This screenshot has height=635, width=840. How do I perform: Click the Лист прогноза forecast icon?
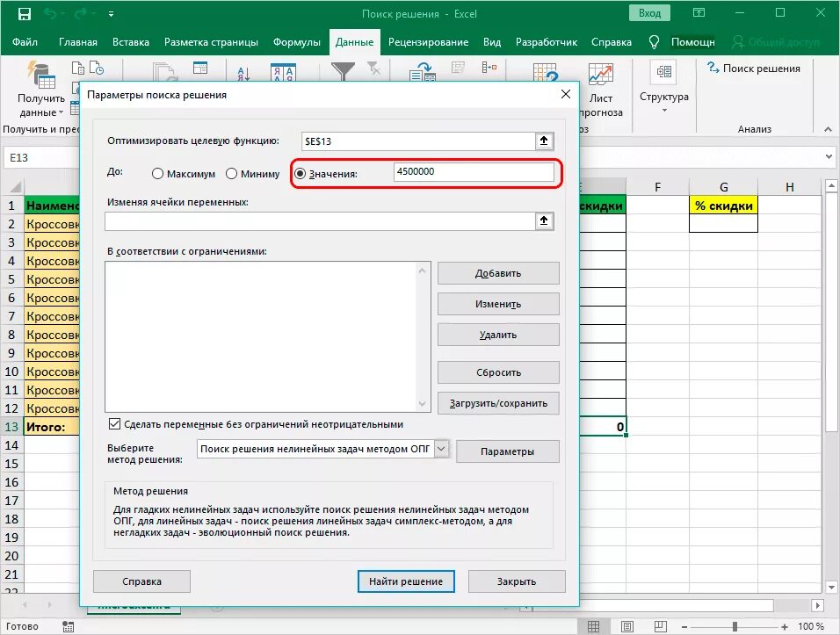tap(600, 75)
